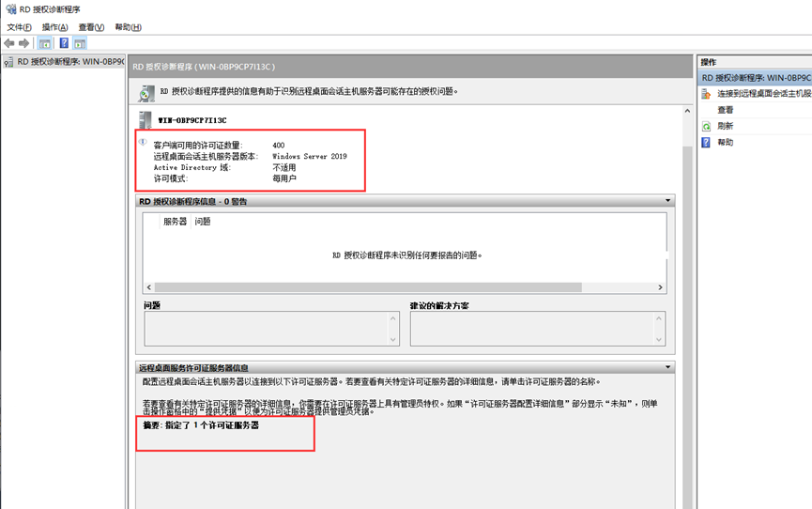Viewport: 812px width, 509px height.
Task: Click the RD 授权诊断程序 window title icon
Action: tap(10, 8)
